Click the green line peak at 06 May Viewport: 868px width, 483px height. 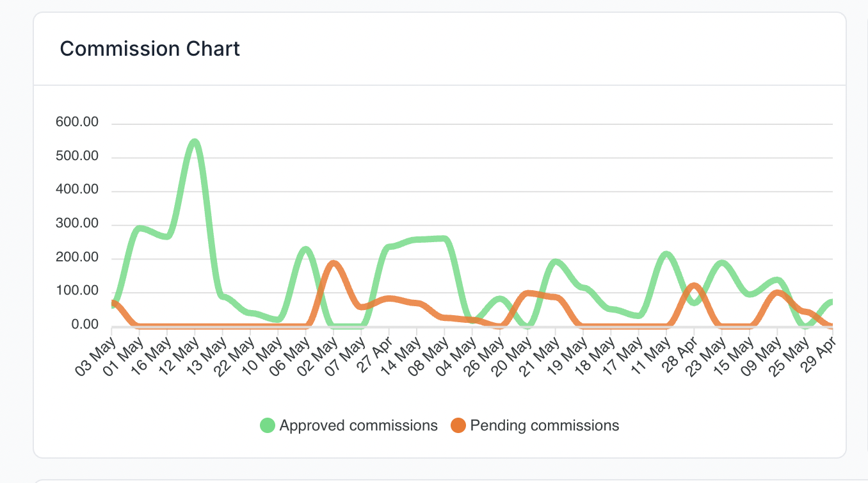coord(306,249)
